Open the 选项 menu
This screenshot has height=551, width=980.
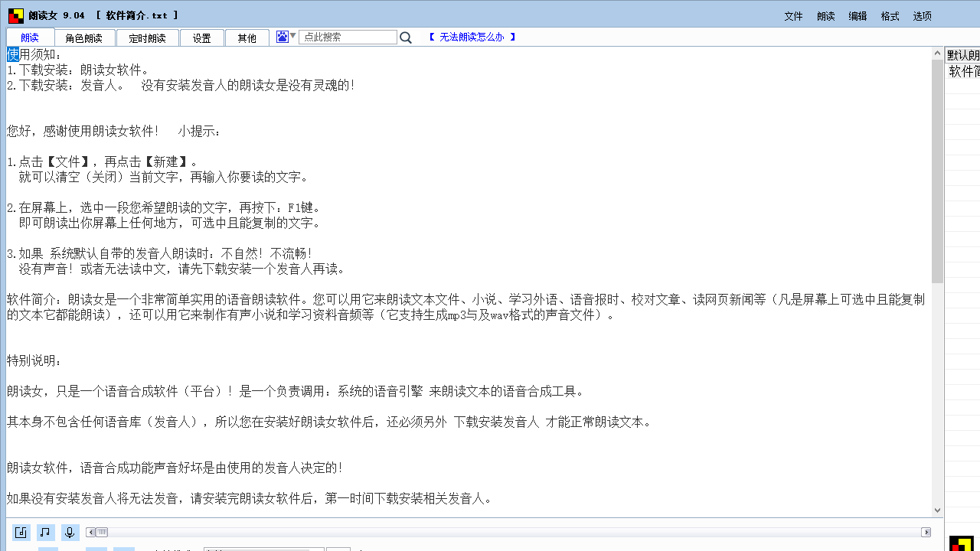pyautogui.click(x=922, y=15)
